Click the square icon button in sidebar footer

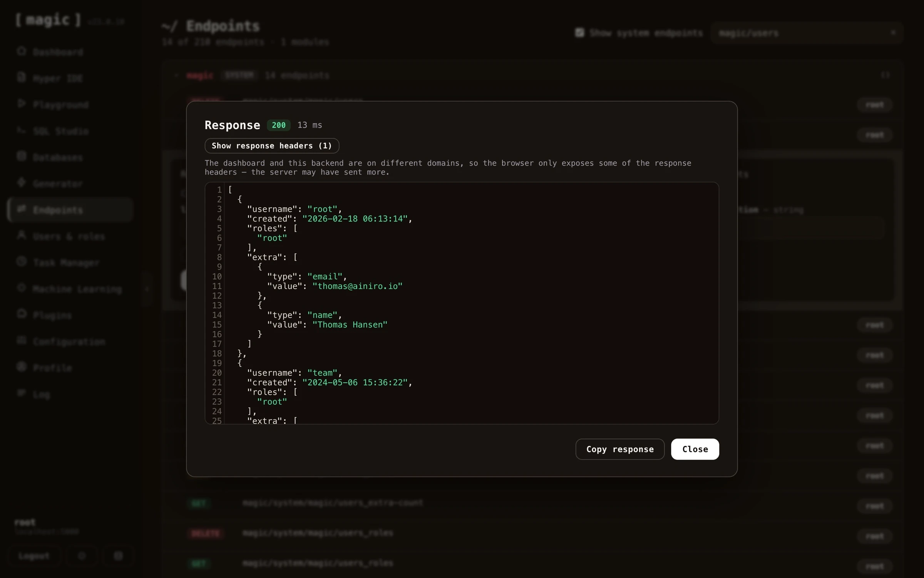pos(118,556)
